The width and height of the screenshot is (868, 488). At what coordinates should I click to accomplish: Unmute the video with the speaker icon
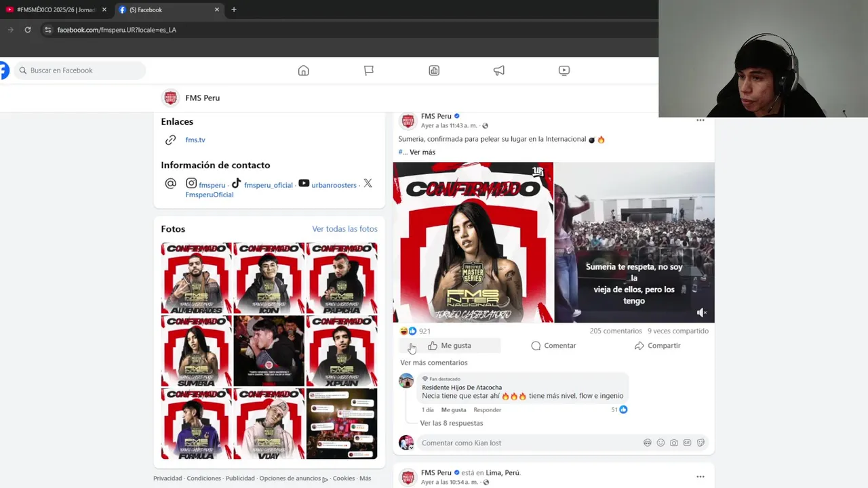click(x=701, y=312)
